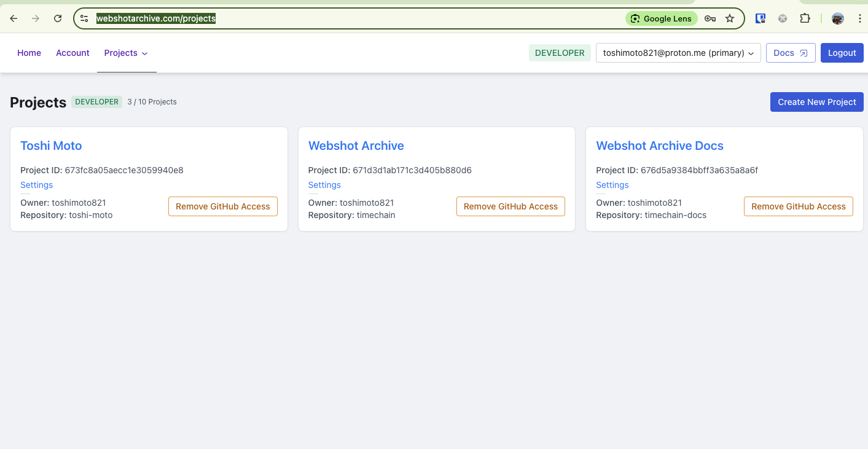868x449 pixels.
Task: Open Settings for the Toshi Moto project
Action: click(x=36, y=185)
